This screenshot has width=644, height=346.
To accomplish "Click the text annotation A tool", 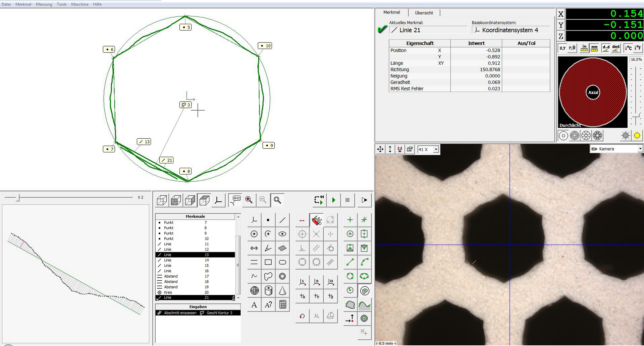I will (254, 304).
